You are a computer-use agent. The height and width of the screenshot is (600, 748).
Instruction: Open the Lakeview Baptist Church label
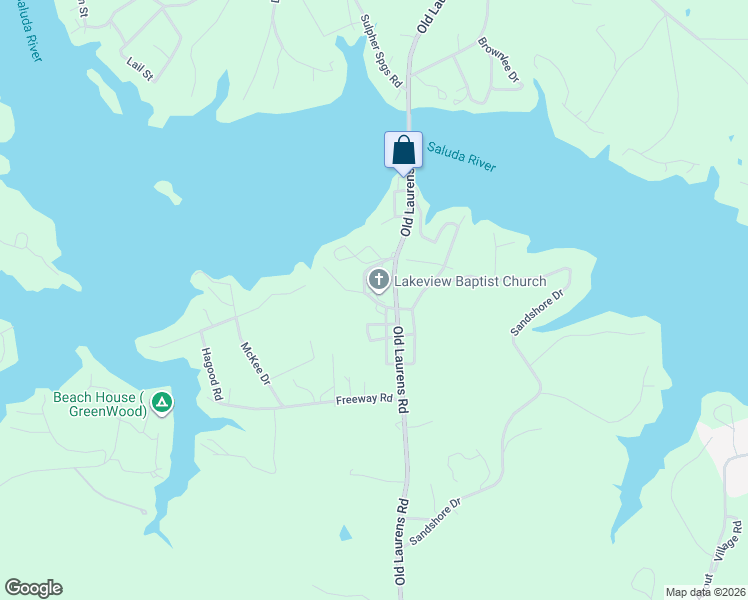click(470, 281)
